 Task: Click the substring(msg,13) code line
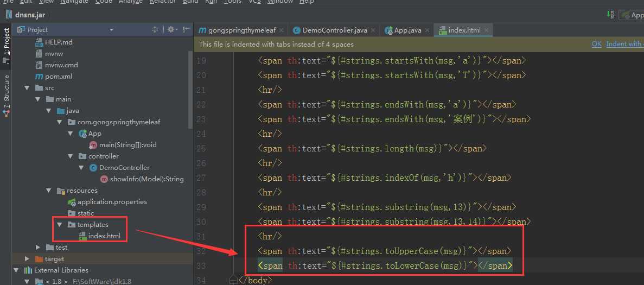click(387, 207)
